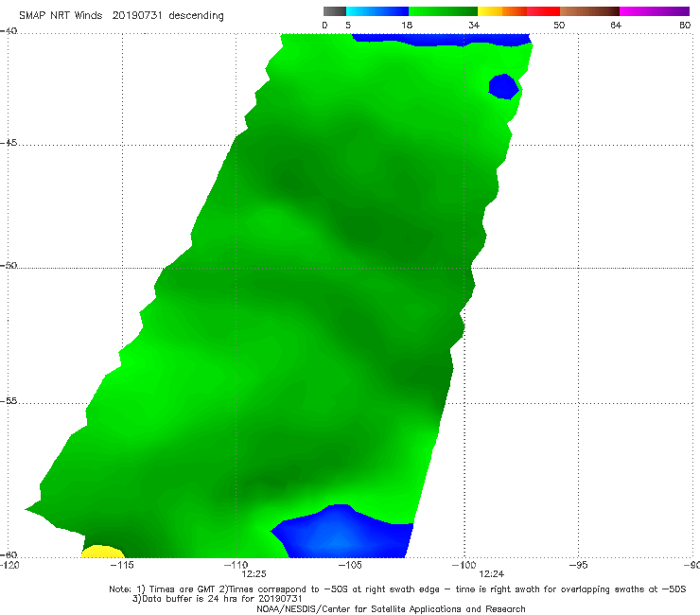Screen dimensions: 700x615
Task: Click the yellow-orange segment of the color bar
Action: pyautogui.click(x=502, y=11)
